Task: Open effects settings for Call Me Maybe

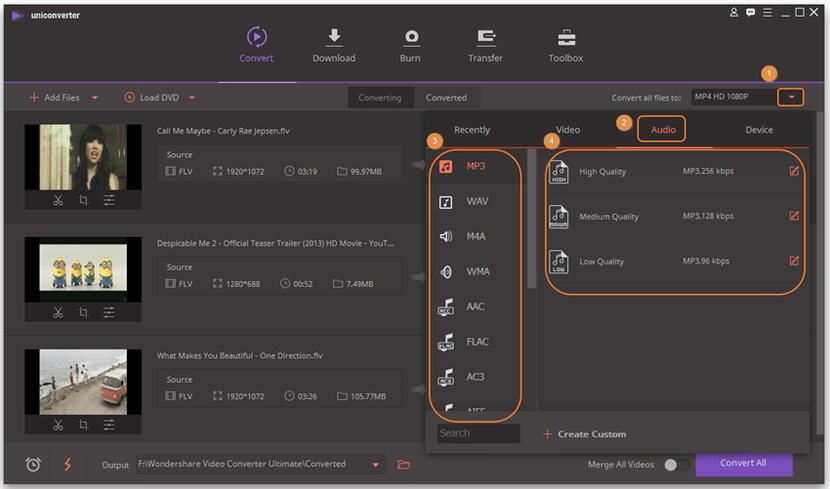Action: (109, 200)
